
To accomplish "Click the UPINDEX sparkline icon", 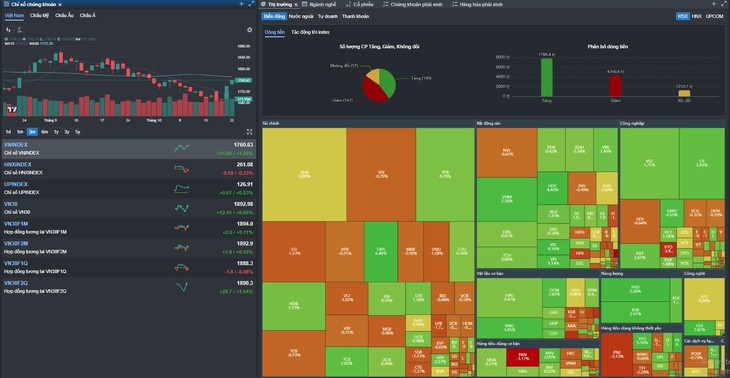I will click(182, 188).
